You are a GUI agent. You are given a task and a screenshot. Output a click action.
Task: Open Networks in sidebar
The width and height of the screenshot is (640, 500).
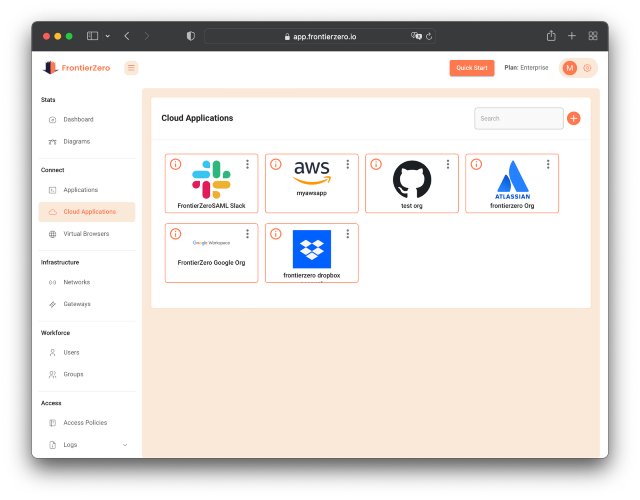tap(87, 282)
